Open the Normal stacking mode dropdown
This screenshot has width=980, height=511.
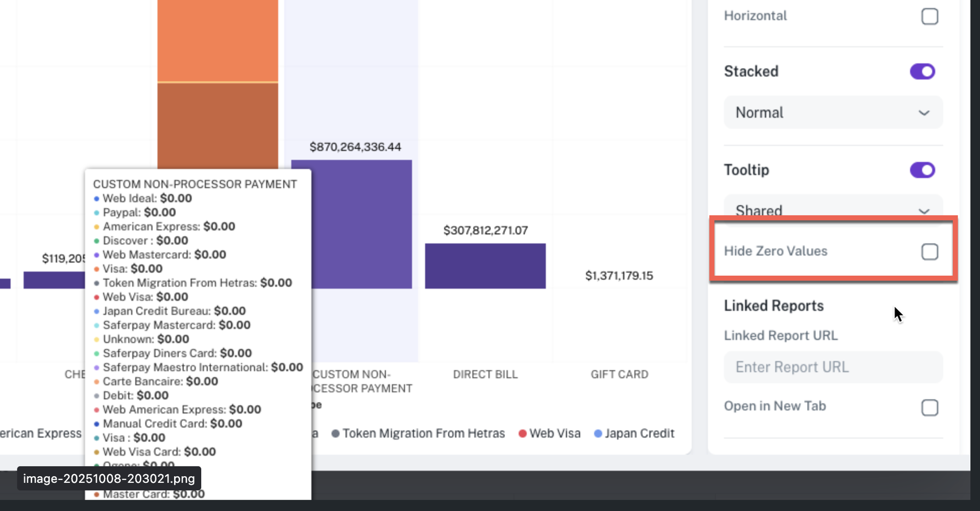[x=833, y=112]
